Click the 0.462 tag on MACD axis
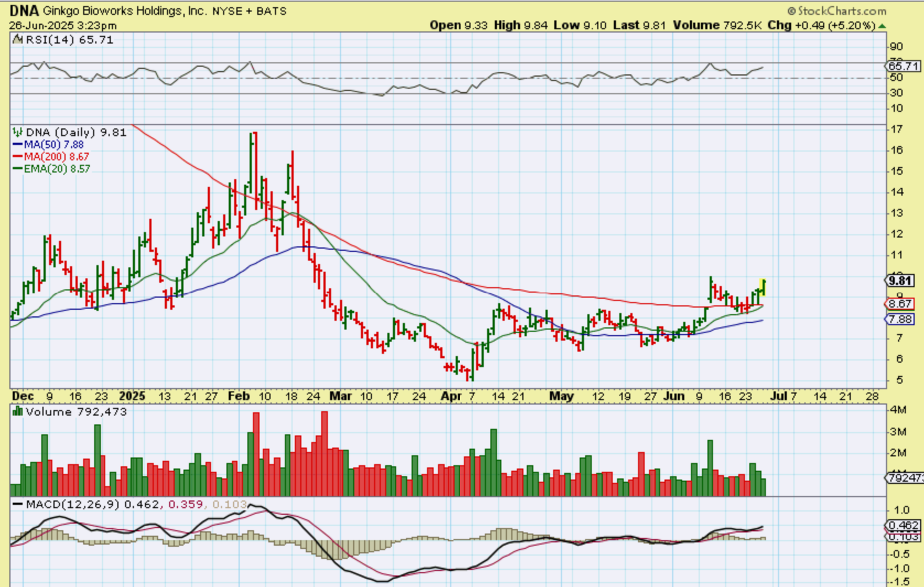 pyautogui.click(x=904, y=525)
